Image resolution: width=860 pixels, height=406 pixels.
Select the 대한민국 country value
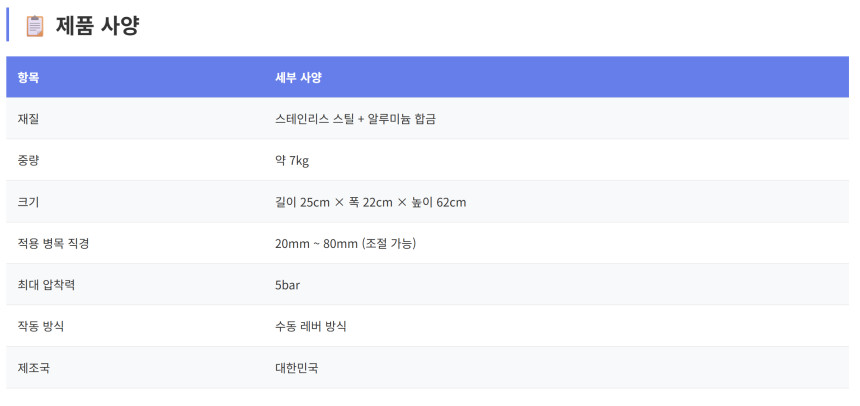(297, 368)
